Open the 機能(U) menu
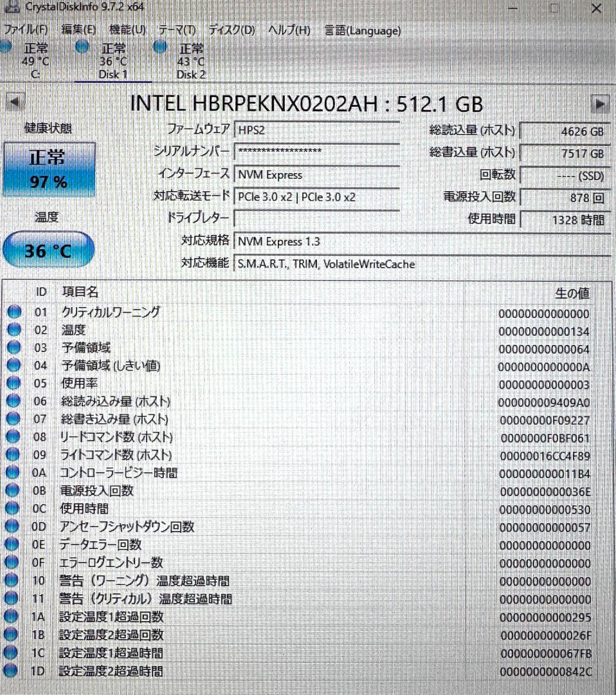This screenshot has width=616, height=695. [127, 30]
